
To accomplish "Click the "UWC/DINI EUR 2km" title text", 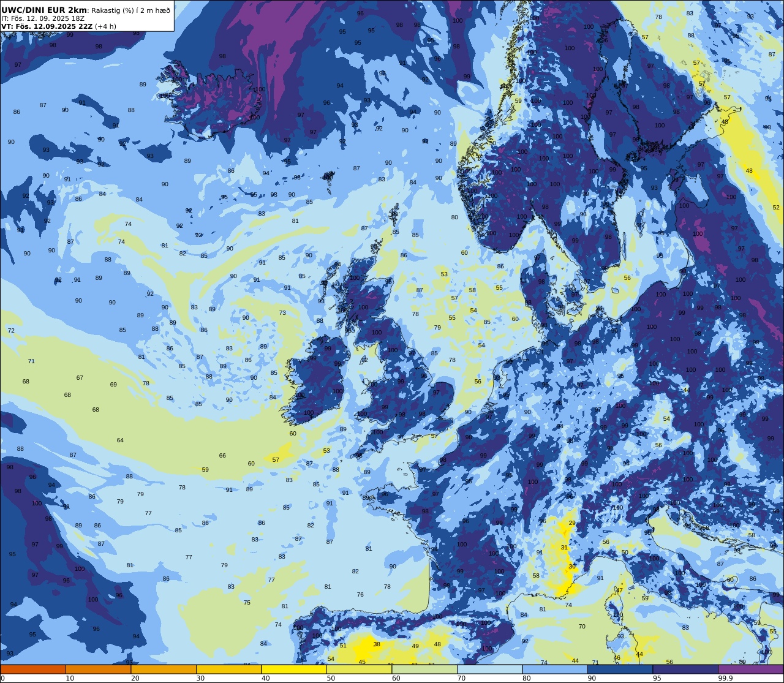I will click(x=44, y=10).
